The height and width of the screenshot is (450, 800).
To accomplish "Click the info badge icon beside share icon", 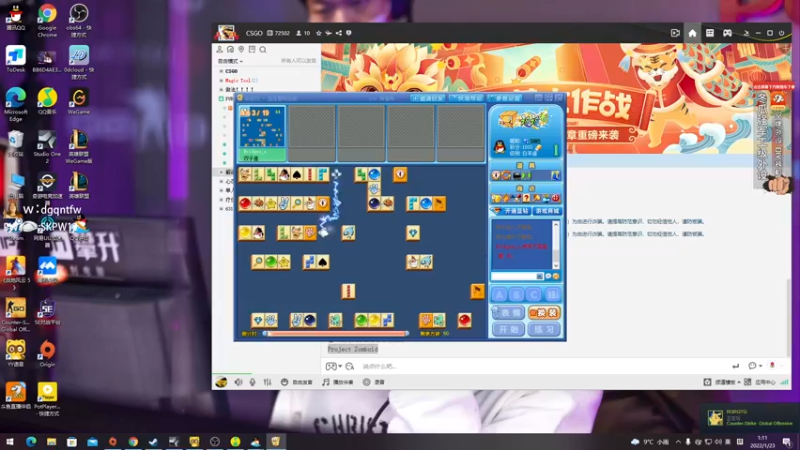I will tap(349, 33).
